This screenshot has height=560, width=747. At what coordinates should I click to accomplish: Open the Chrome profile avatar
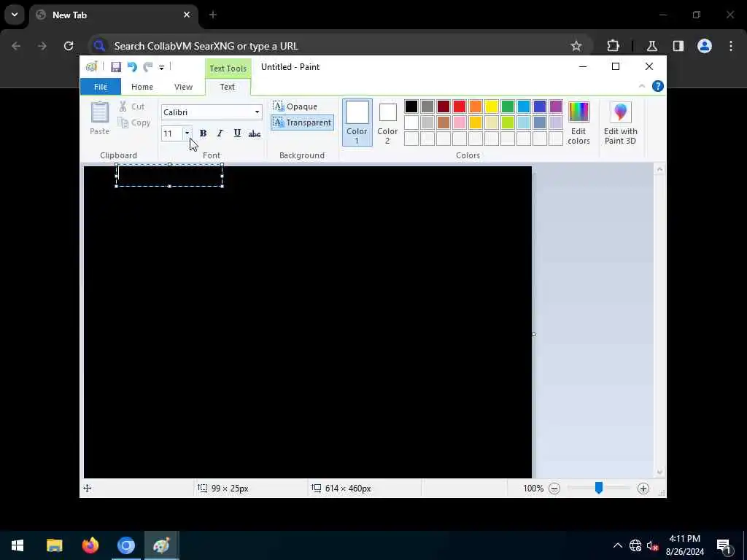coord(705,46)
